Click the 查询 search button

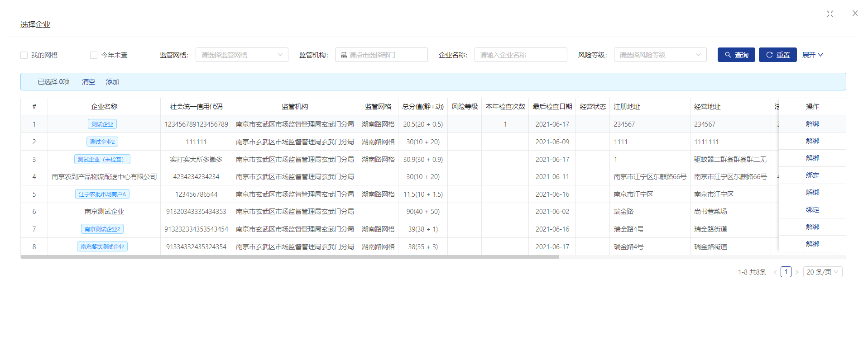736,55
